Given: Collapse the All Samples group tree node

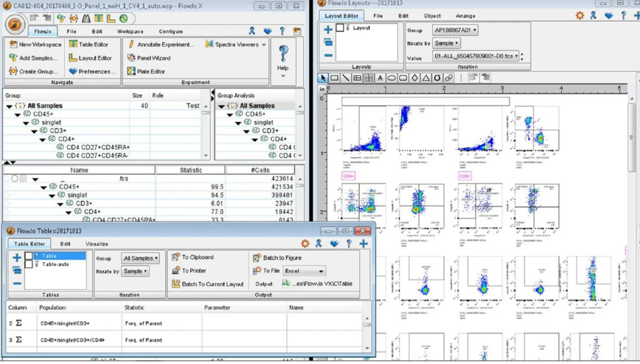Looking at the screenshot, I should pos(9,106).
